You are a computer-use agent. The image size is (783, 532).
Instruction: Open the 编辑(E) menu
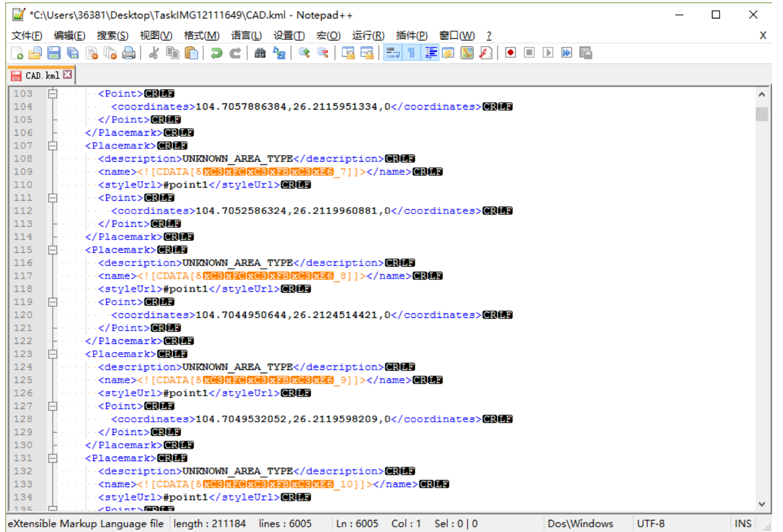click(x=69, y=35)
